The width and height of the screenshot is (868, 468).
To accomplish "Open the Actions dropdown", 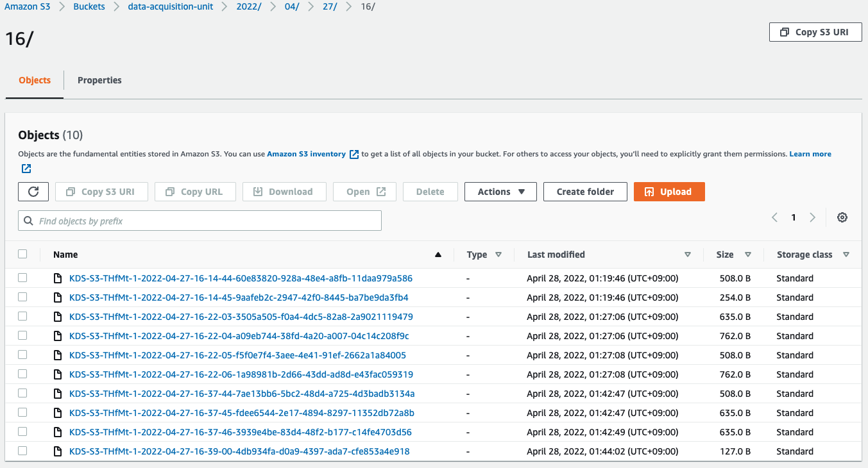I will [x=500, y=191].
